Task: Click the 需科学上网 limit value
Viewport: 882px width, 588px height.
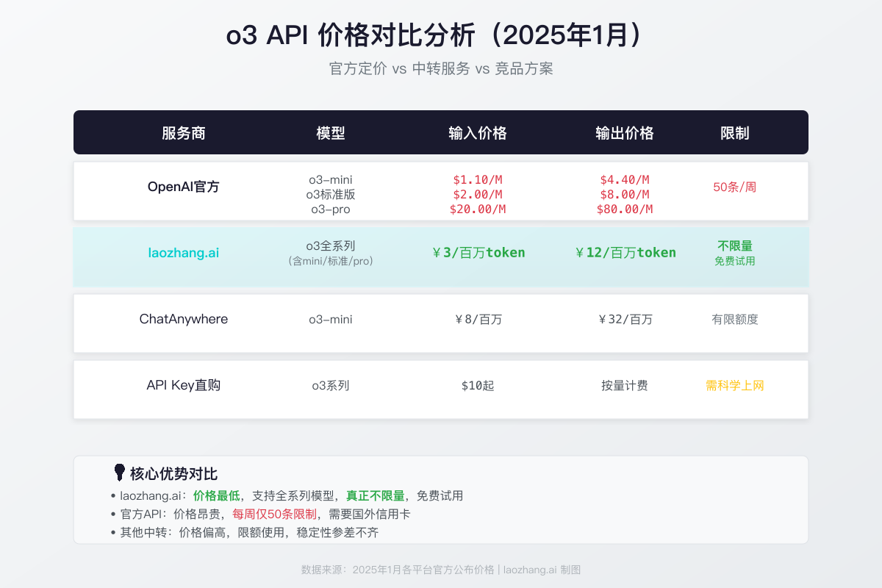Action: tap(735, 385)
